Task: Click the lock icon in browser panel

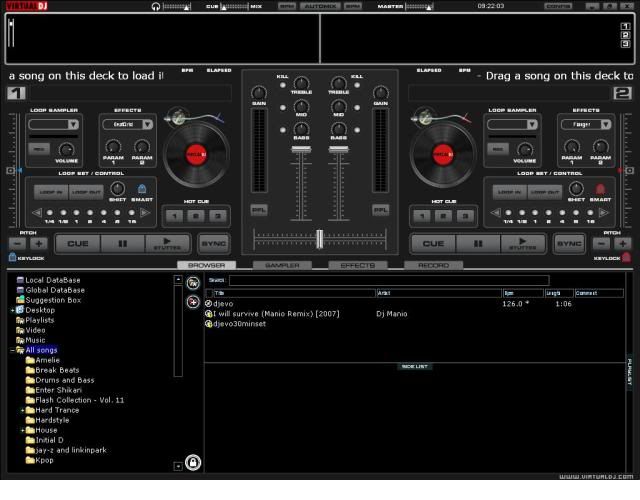Action: (x=192, y=462)
